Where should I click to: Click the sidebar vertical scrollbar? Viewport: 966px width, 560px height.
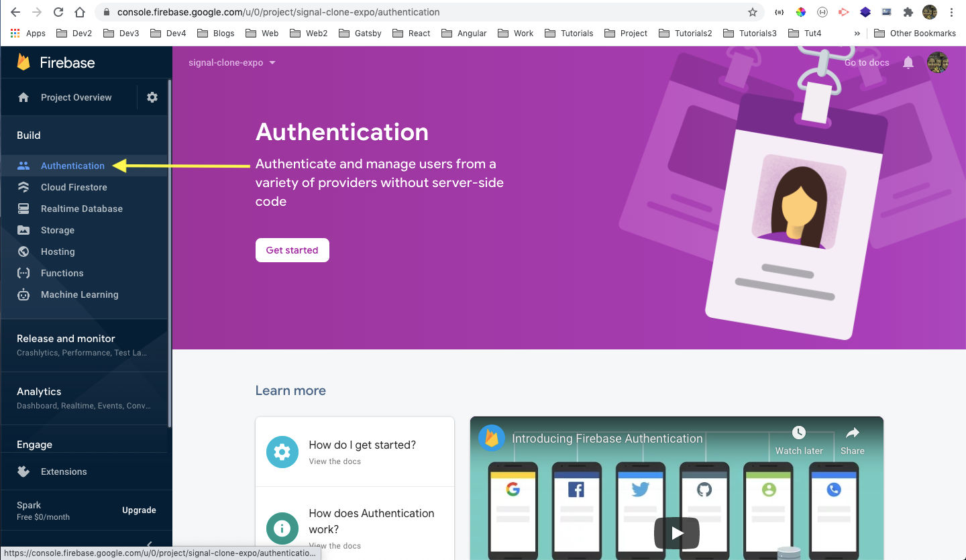point(170,254)
